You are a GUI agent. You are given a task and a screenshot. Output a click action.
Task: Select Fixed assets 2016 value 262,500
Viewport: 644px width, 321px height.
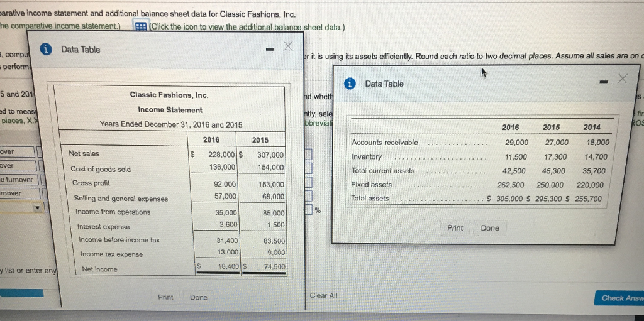pos(511,185)
